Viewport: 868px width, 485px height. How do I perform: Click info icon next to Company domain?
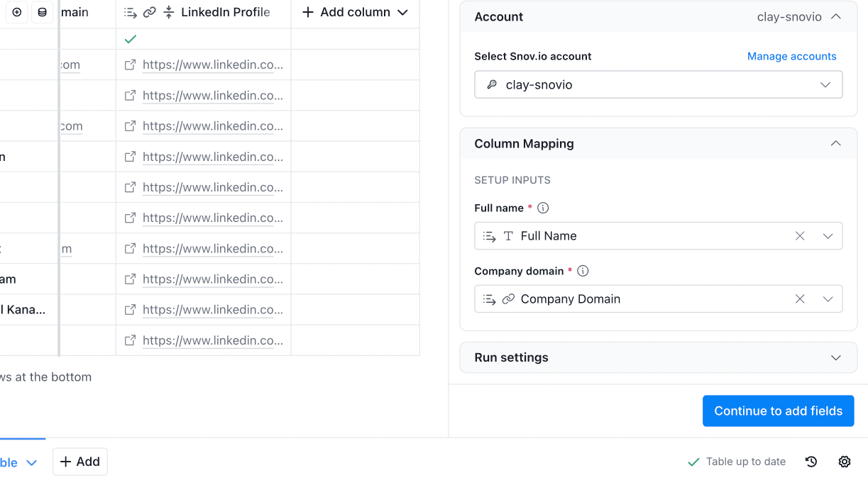click(x=583, y=271)
